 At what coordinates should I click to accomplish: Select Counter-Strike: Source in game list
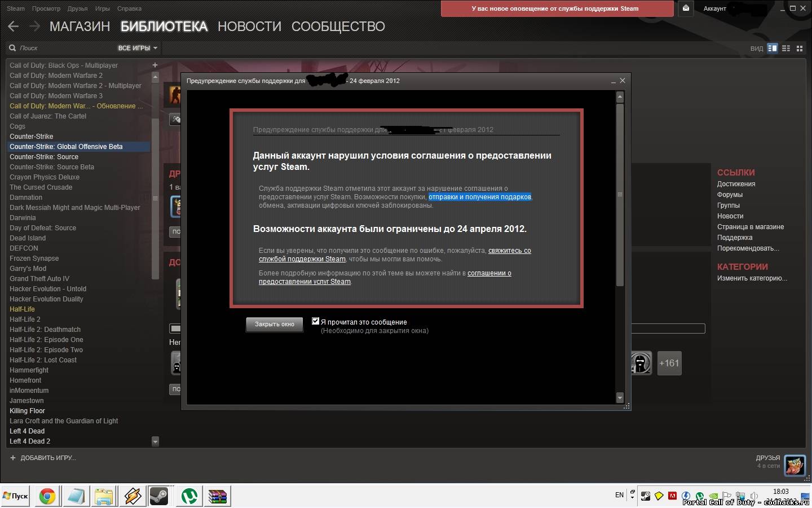[44, 156]
